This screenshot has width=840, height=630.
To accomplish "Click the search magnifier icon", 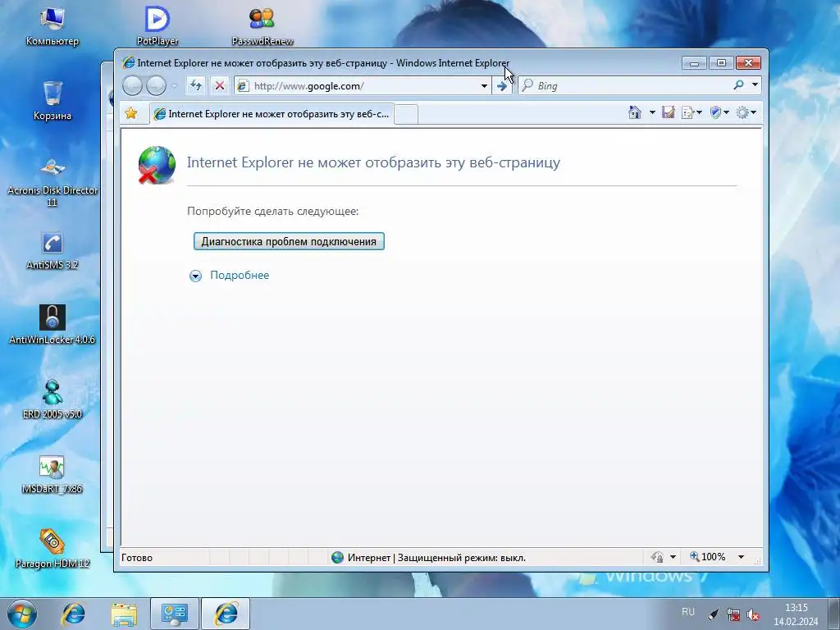I will click(x=739, y=84).
